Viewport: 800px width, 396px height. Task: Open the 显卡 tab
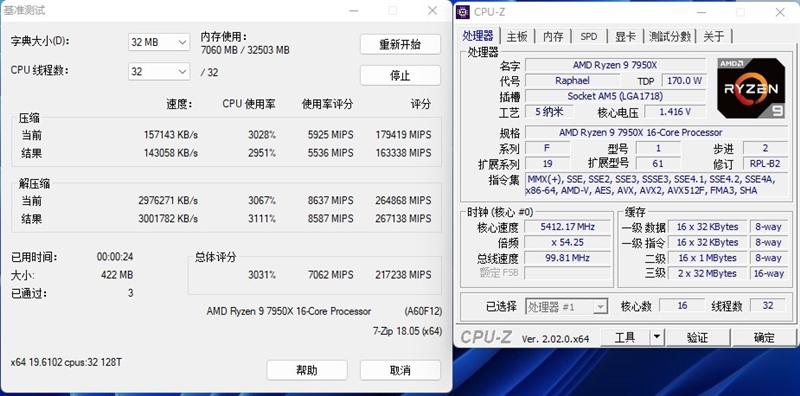coord(625,36)
